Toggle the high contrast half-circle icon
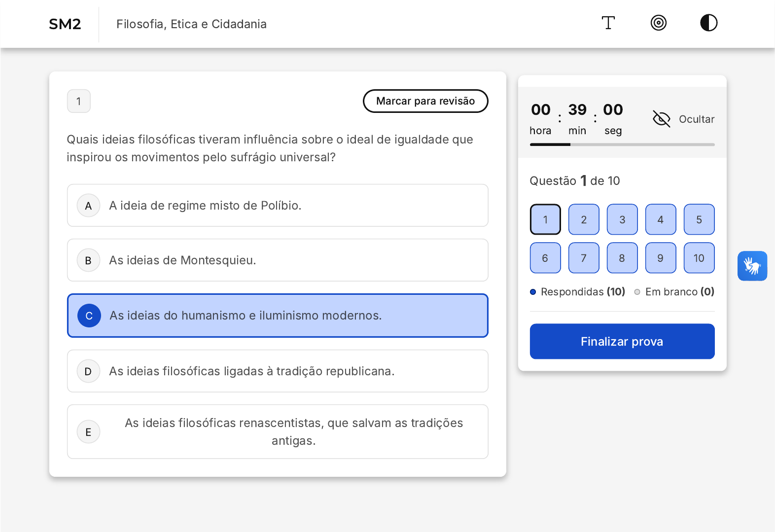Image resolution: width=775 pixels, height=532 pixels. pyautogui.click(x=708, y=23)
